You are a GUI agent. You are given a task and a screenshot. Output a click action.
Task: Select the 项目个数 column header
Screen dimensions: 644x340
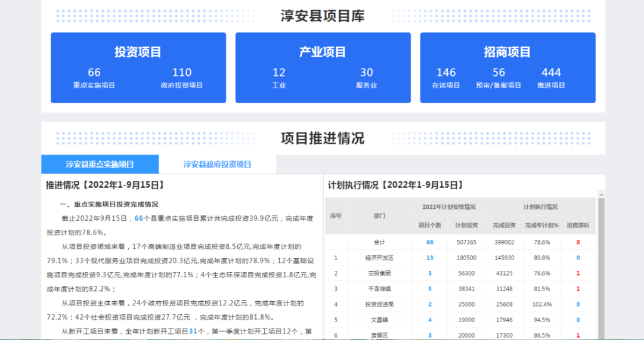click(x=429, y=225)
